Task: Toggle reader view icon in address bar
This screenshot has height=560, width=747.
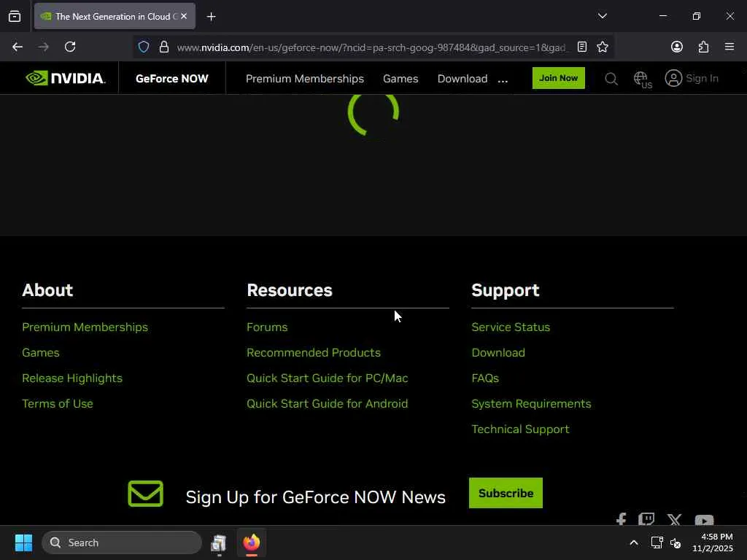Action: (581, 47)
